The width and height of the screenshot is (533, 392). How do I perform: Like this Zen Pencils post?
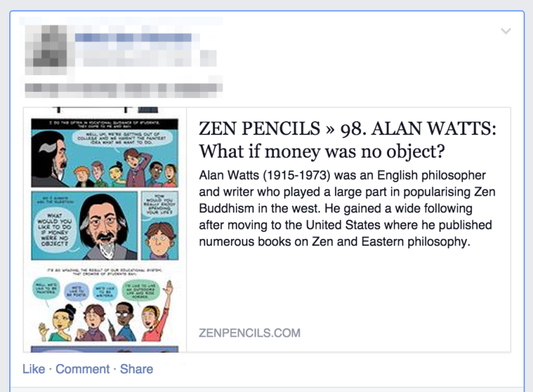click(x=33, y=369)
